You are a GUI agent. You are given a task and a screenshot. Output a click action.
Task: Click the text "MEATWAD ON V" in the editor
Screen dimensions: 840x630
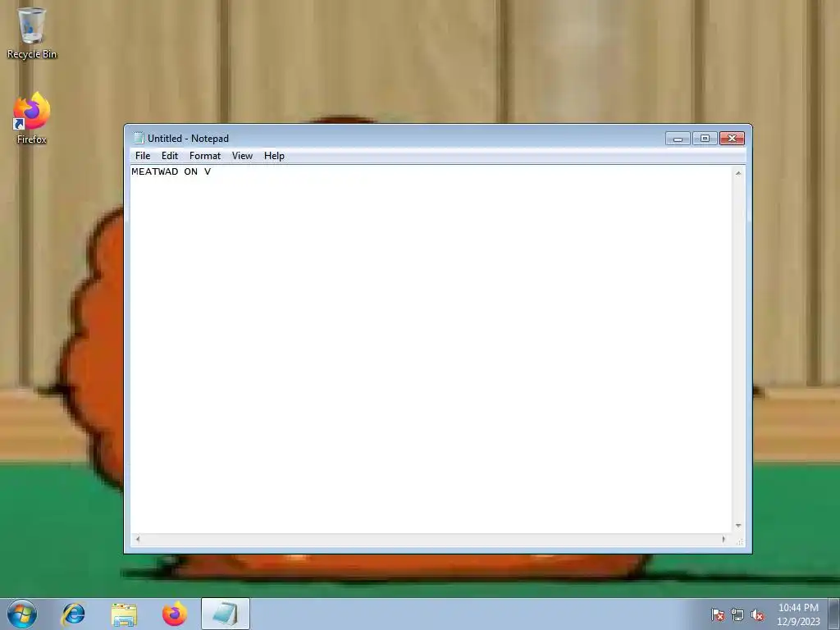(x=171, y=172)
